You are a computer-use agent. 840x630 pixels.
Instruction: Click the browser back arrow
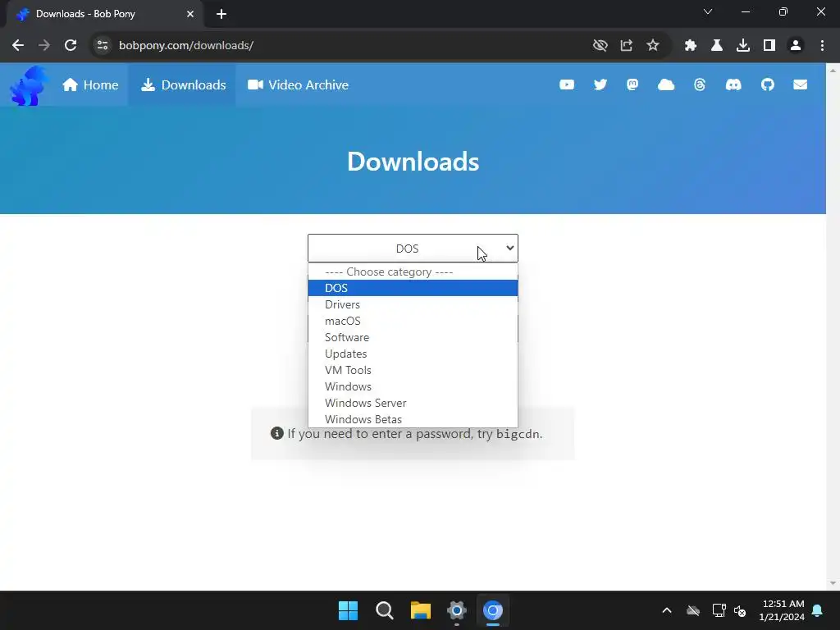coord(18,45)
